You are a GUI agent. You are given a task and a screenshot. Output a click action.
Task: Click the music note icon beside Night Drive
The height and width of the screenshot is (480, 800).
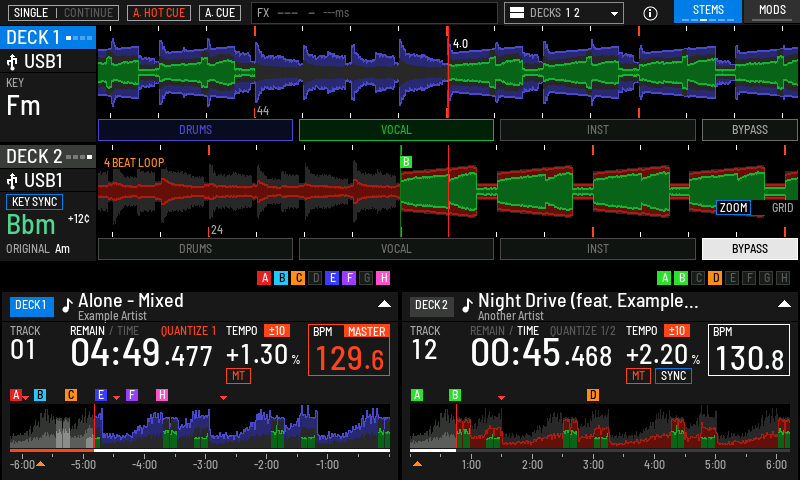[x=467, y=305]
